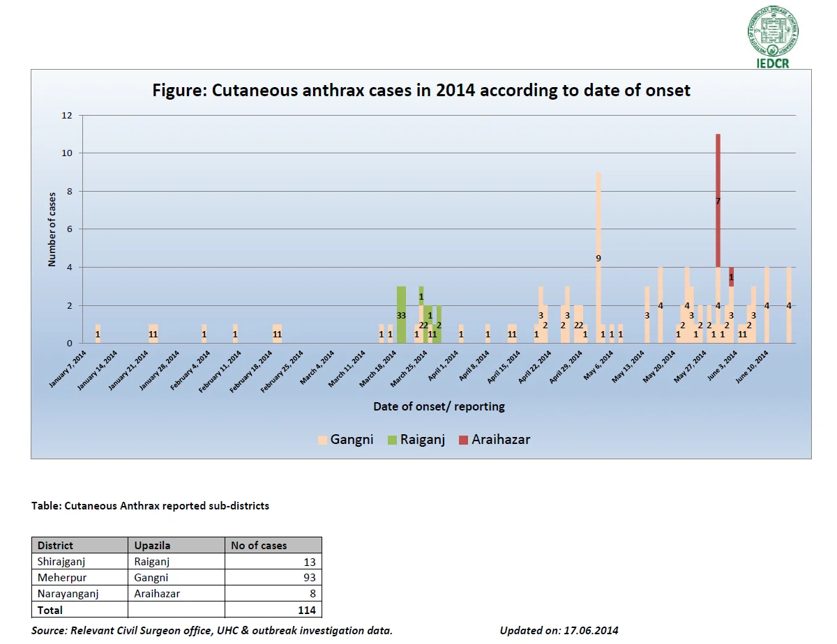
Task: Click the x-axis label 'June 10, 2014'
Action: pyautogui.click(x=752, y=367)
